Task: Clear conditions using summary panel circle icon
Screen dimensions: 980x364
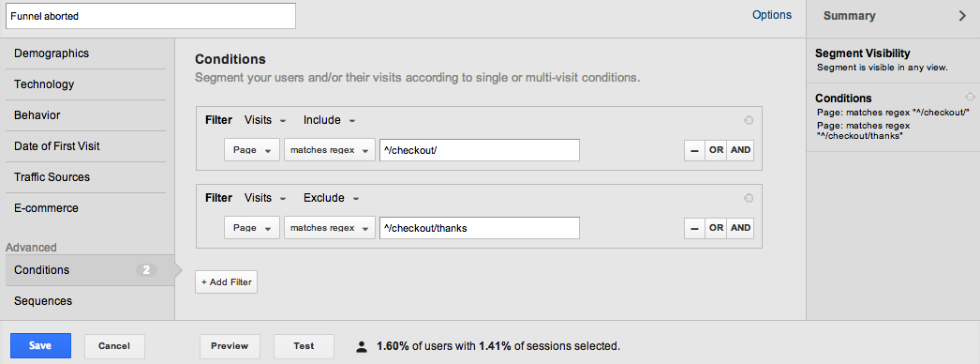Action: (970, 97)
